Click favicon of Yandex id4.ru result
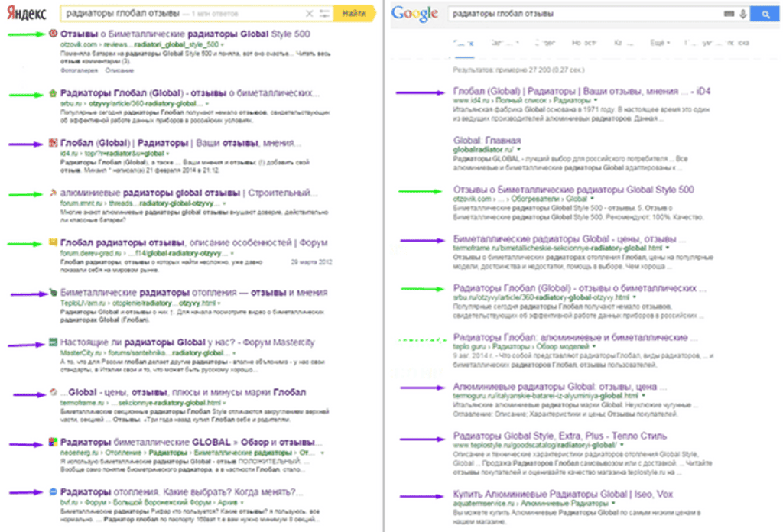783x532 pixels. coord(53,143)
